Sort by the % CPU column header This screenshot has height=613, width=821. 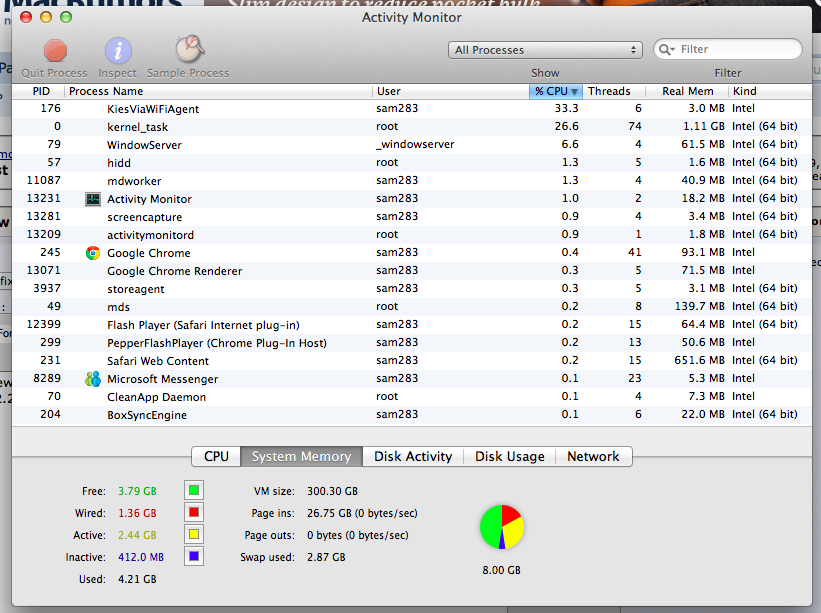click(x=556, y=91)
